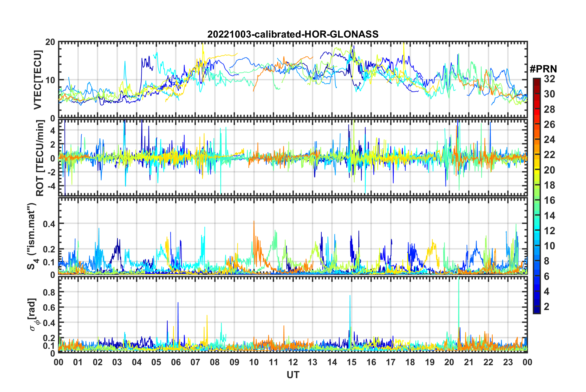This screenshot has width=586, height=392.
Task: Click colorbar tick label 8
Action: [x=546, y=261]
